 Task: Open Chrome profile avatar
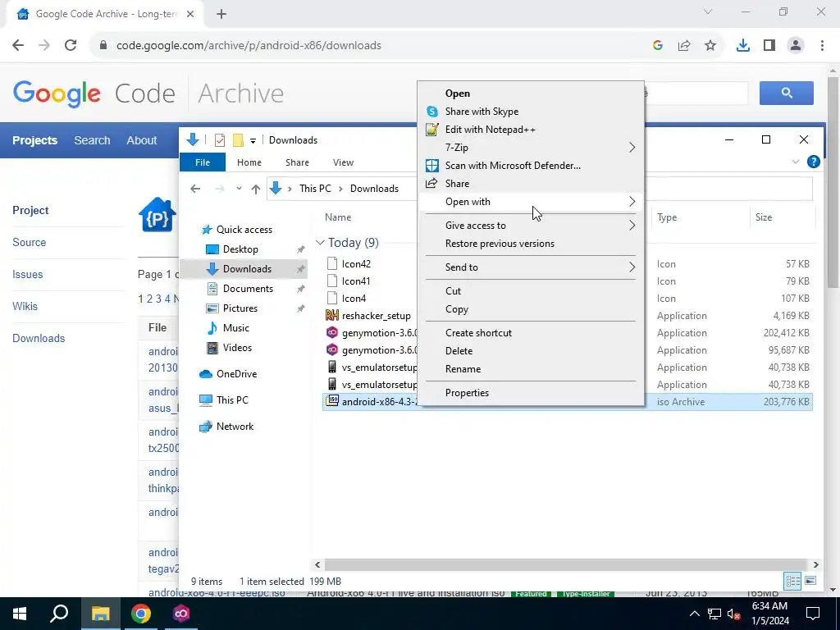(796, 46)
